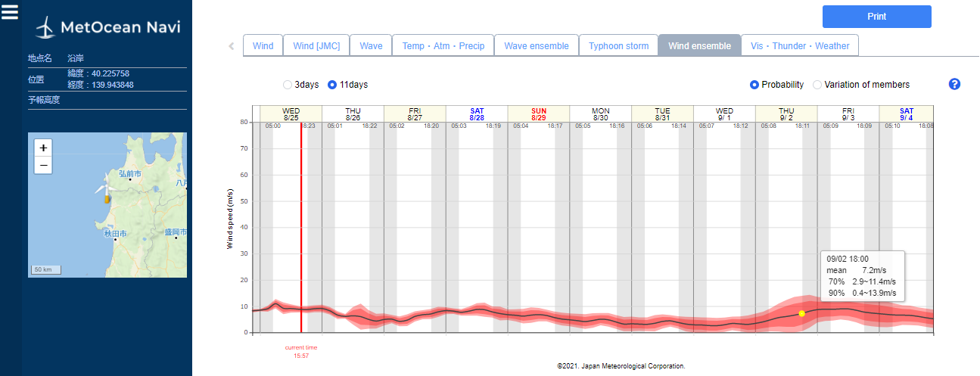Click the Japan Meteorological Corporation copyright text

(621, 366)
